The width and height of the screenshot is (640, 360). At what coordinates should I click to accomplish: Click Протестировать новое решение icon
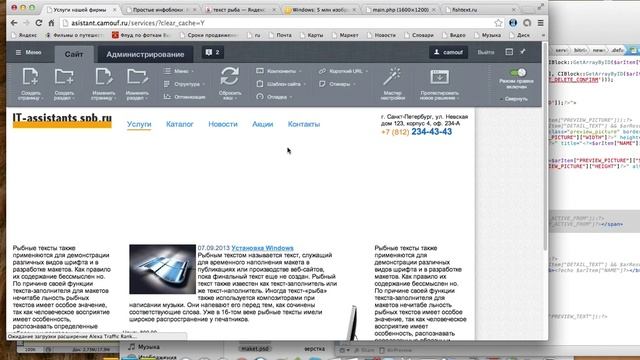[x=440, y=77]
